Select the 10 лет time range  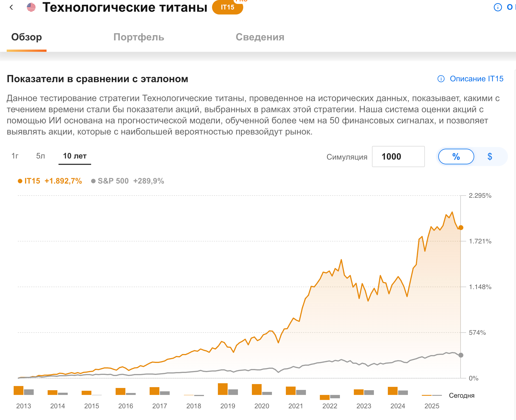point(75,156)
